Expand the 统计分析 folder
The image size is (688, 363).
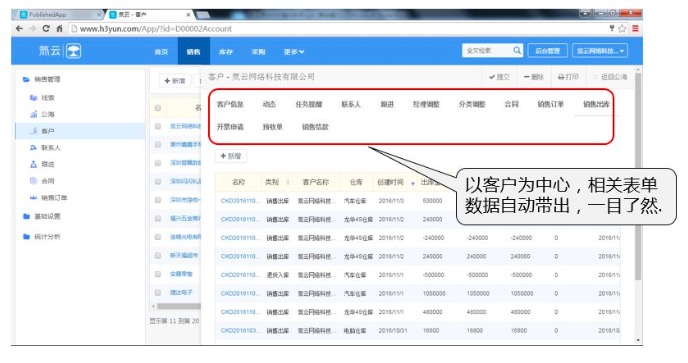click(26, 237)
